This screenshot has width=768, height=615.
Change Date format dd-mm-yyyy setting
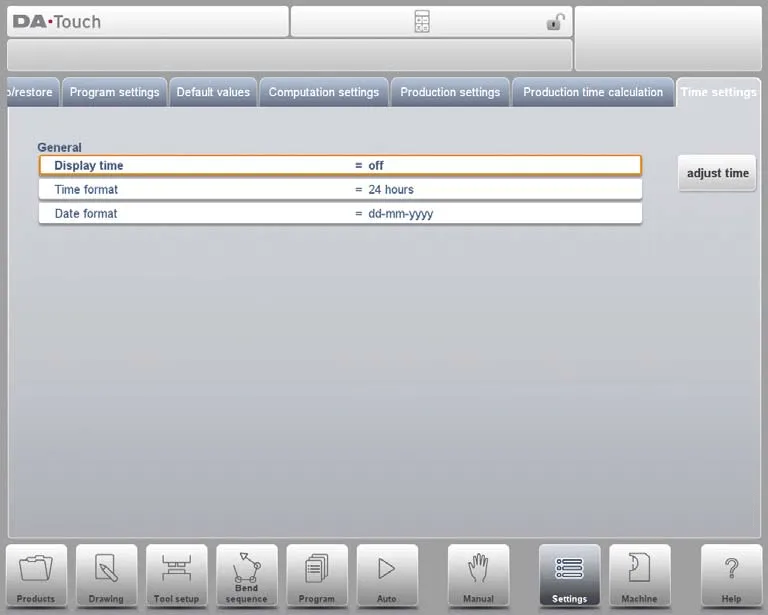pyautogui.click(x=340, y=213)
